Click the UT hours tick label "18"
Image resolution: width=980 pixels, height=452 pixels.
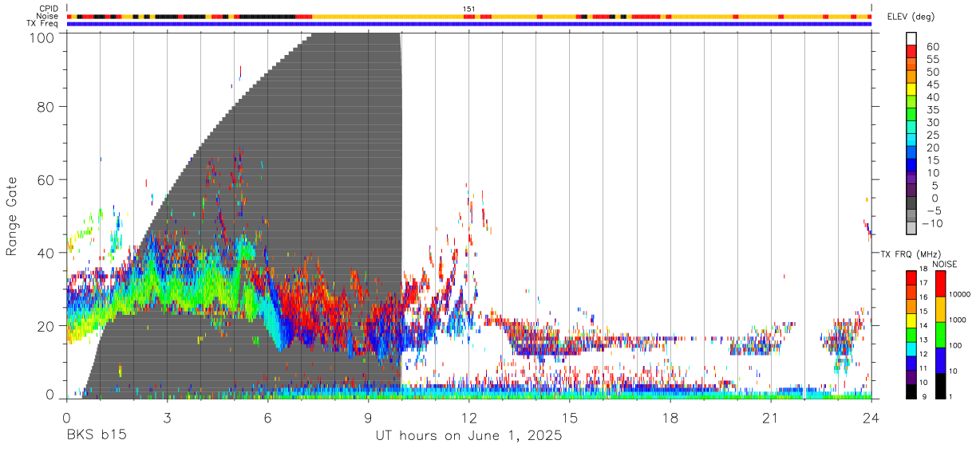point(670,418)
